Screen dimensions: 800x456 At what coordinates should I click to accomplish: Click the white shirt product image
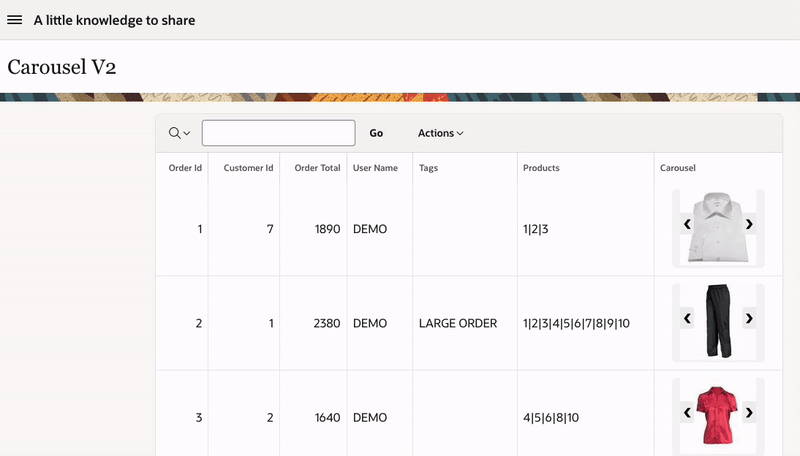coord(718,227)
